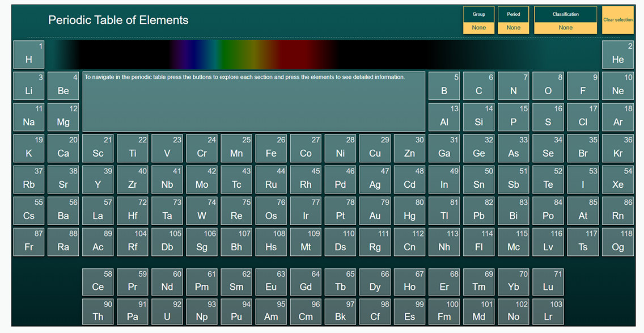Select the Thorium (Th) element
The image size is (644, 333).
[98, 312]
